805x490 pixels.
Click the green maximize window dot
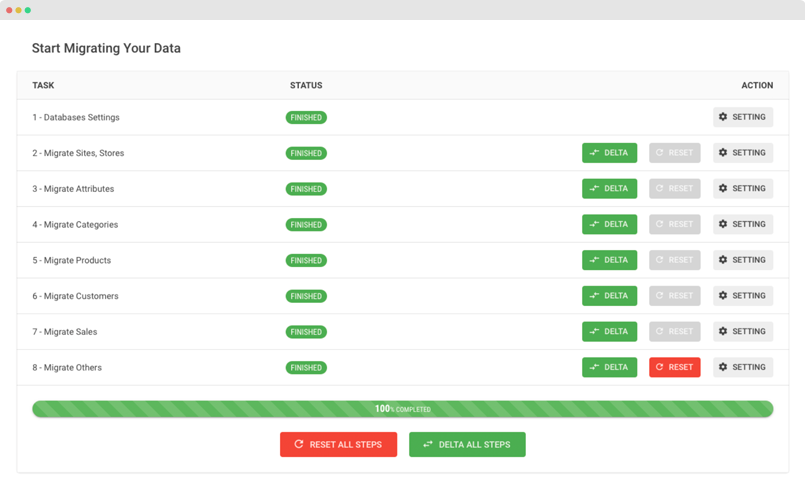click(28, 10)
